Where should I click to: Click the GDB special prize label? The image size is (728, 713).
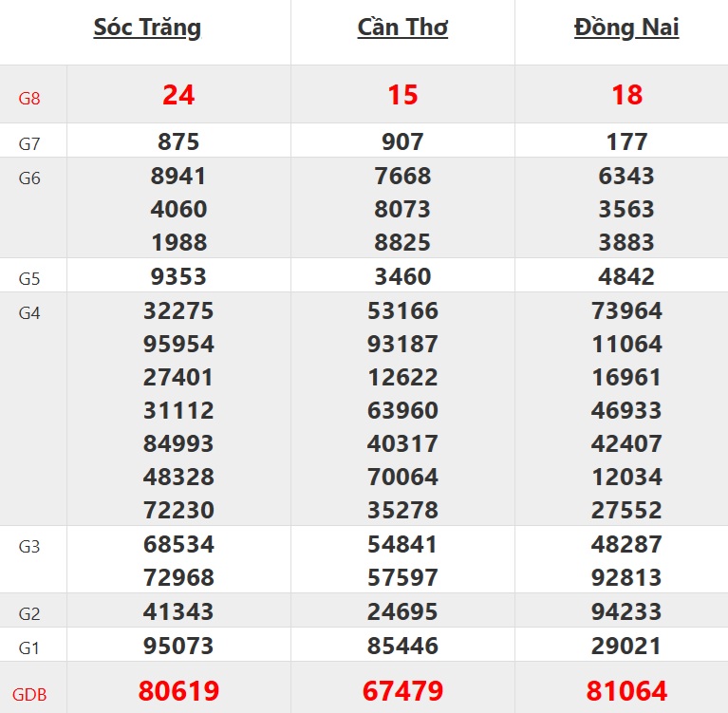click(29, 694)
